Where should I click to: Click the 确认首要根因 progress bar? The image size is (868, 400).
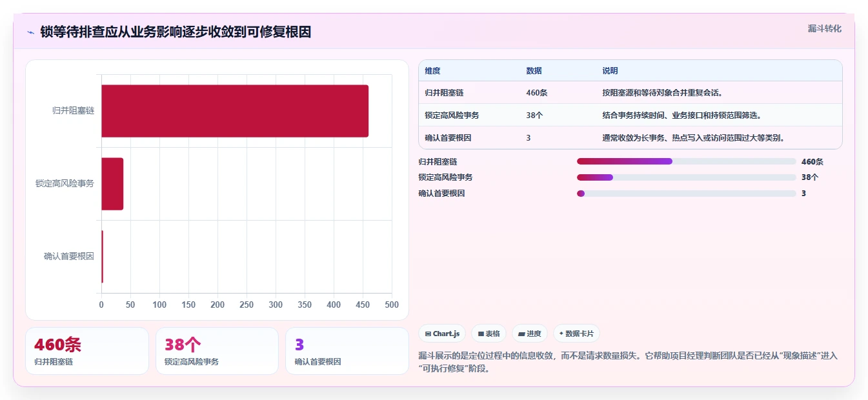tap(687, 194)
